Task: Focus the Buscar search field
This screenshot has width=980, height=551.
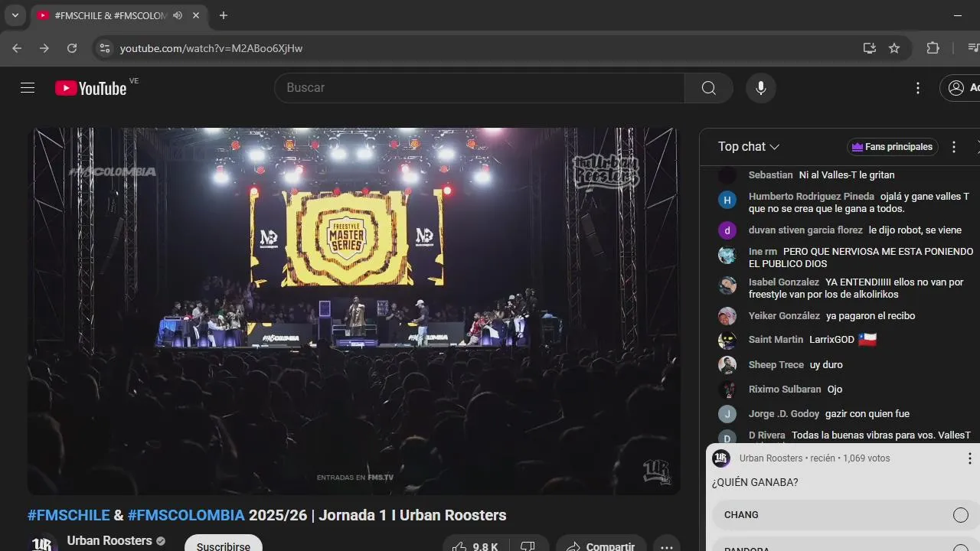Action: [x=479, y=88]
